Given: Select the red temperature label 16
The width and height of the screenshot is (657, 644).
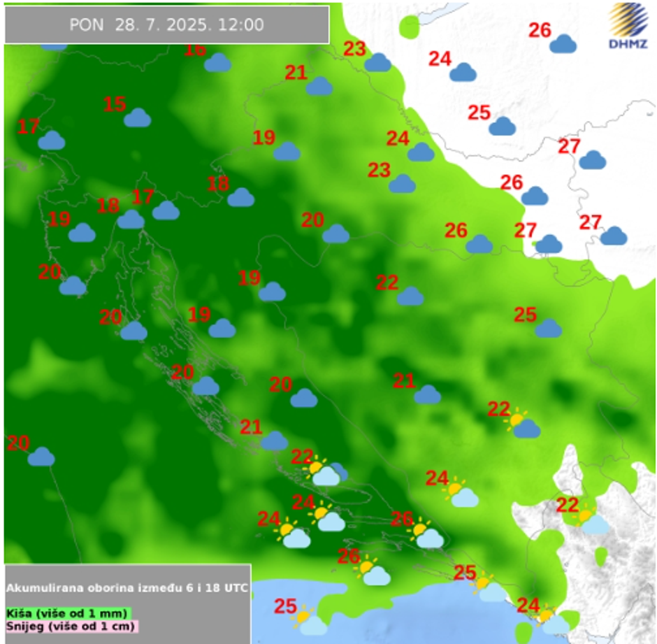Looking at the screenshot, I should click(195, 50).
